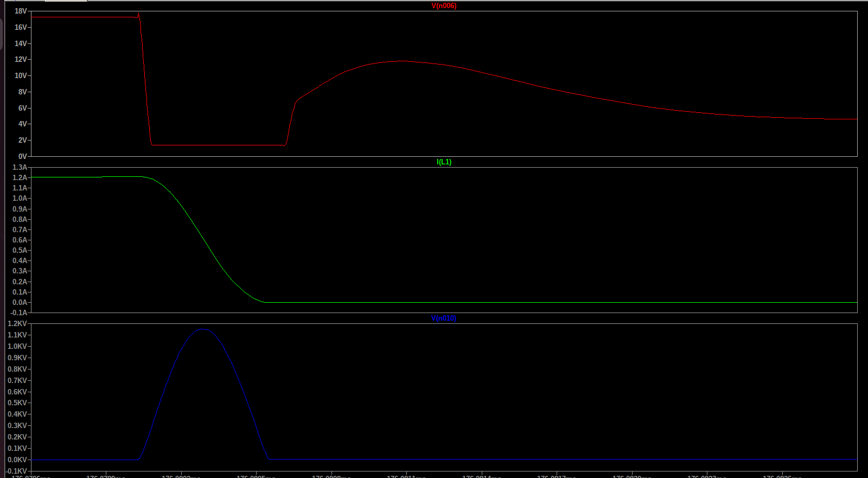Click the 12V axis tick label
868x478 pixels.
[21, 60]
